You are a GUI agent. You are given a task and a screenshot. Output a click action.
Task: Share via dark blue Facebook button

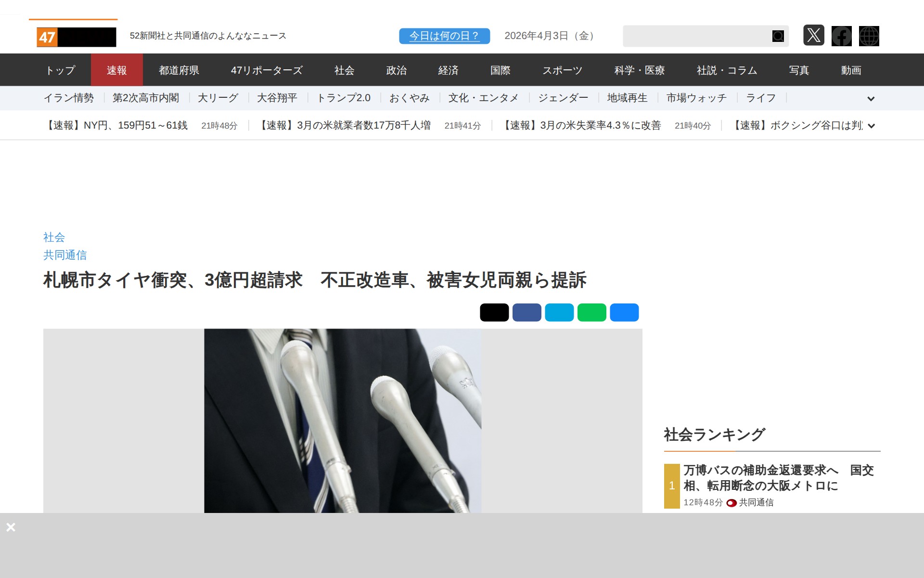(526, 312)
